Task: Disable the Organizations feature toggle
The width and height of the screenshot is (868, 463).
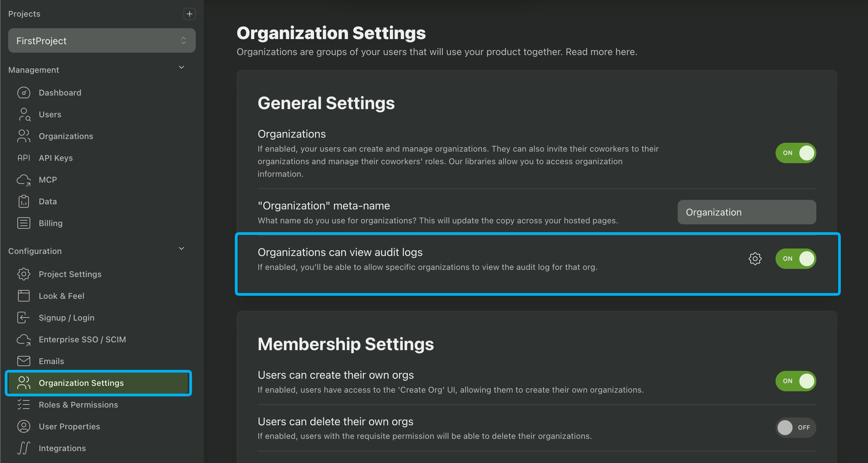Action: [795, 153]
